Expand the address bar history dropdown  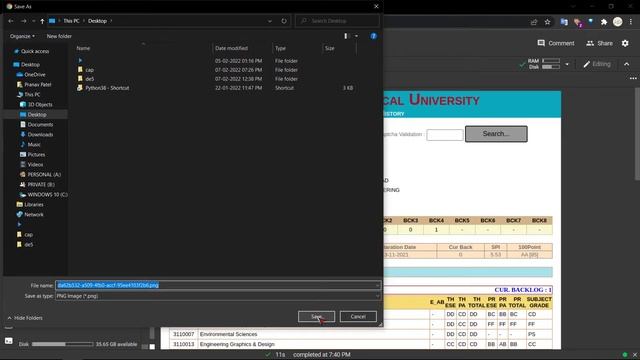pos(270,21)
